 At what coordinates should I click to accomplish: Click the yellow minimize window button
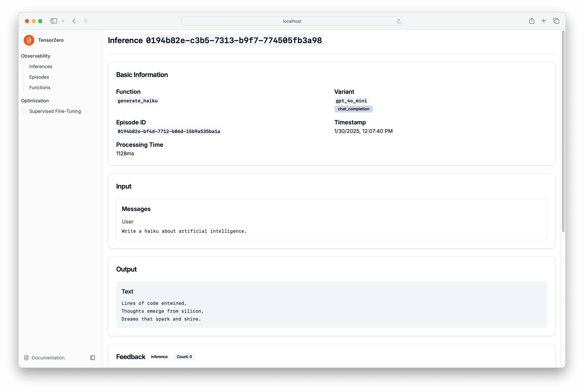34,21
